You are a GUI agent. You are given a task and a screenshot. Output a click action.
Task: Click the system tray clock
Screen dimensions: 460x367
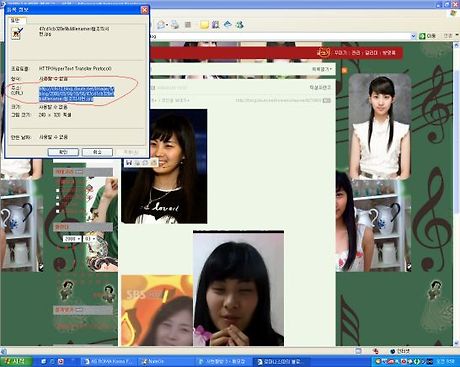446,361
